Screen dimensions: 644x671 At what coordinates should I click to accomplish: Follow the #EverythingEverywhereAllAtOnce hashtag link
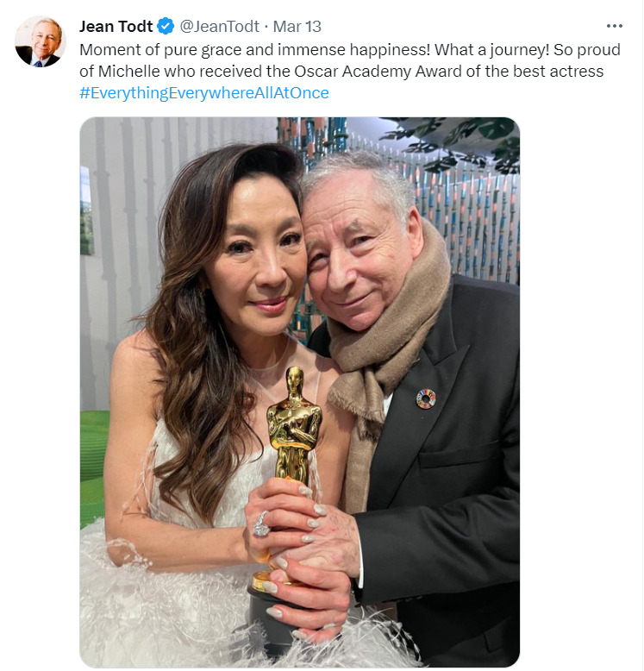coord(204,93)
